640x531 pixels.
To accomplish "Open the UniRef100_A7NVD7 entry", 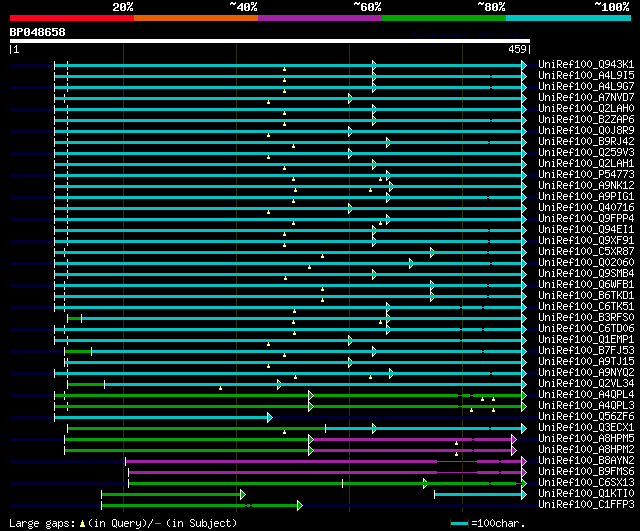I will pos(586,98).
